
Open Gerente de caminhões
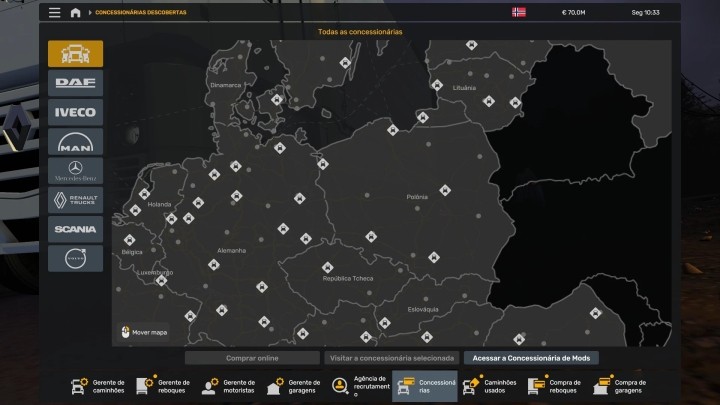(98, 386)
